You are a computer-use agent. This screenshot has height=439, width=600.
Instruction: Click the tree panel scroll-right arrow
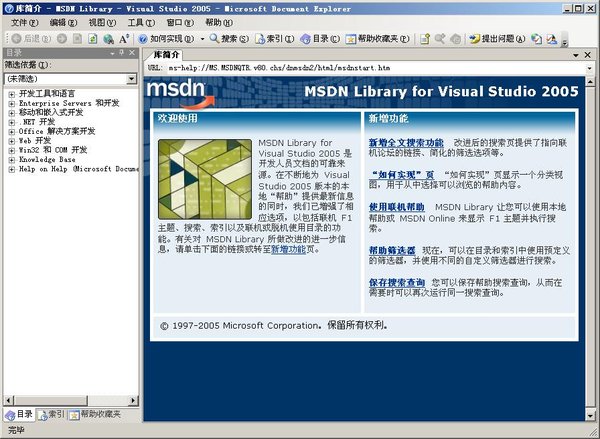133,400
